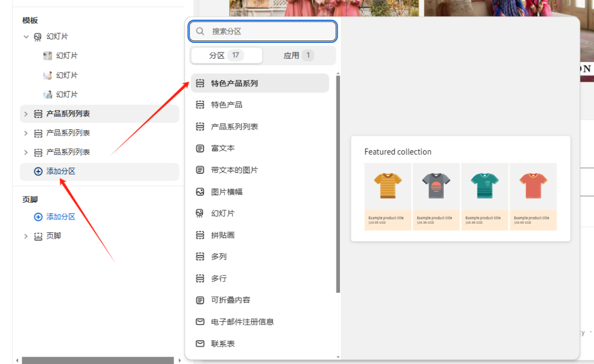The width and height of the screenshot is (594, 364).
Task: Expand the first 产品系列列表 section
Action: tap(24, 114)
